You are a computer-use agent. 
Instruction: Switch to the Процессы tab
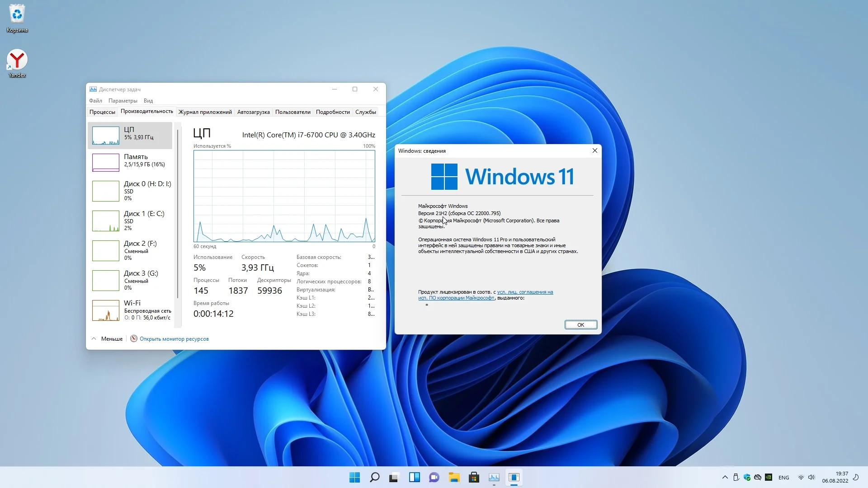click(102, 112)
